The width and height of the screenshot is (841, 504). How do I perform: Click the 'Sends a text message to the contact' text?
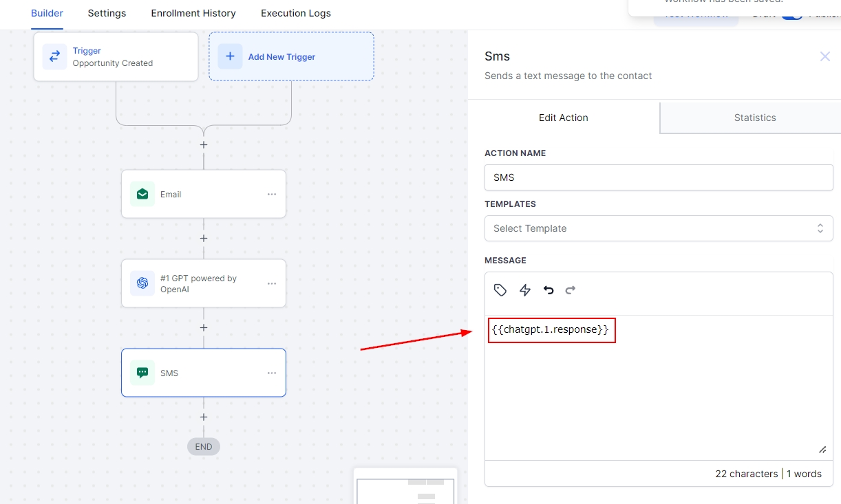[x=568, y=76]
